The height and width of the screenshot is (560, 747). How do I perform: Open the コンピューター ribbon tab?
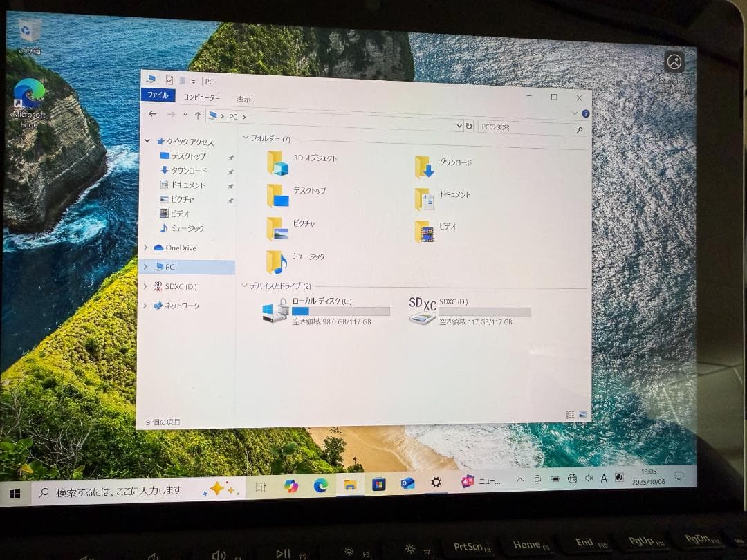coord(201,97)
